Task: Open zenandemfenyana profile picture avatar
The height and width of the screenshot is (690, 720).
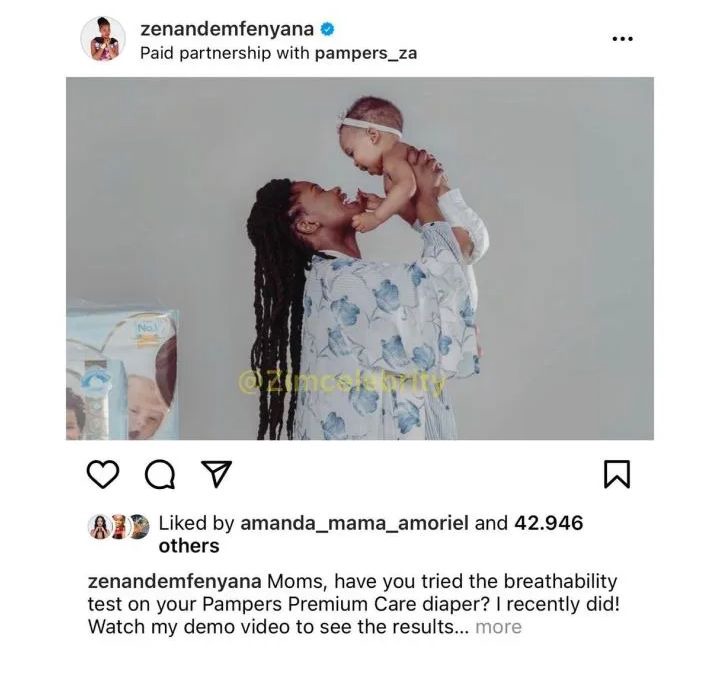Action: 103,39
